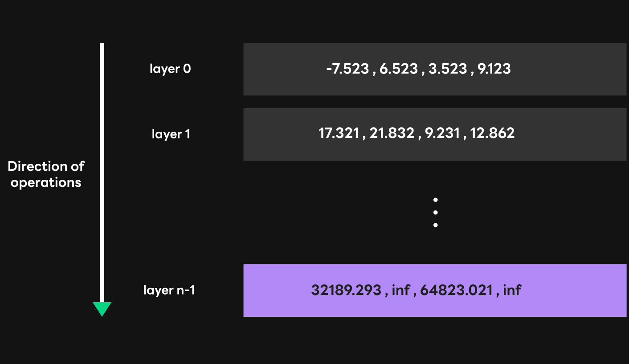Image resolution: width=629 pixels, height=364 pixels.
Task: Click the value 64823.021 in purple box
Action: pyautogui.click(x=457, y=291)
